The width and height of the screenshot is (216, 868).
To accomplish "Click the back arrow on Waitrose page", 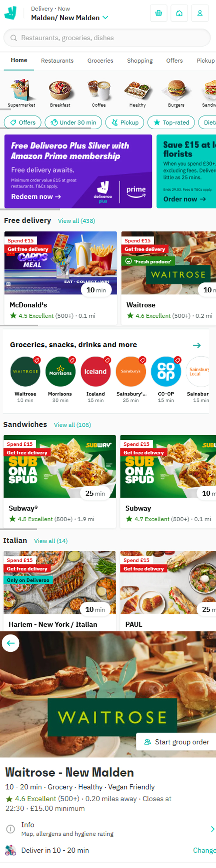I will click(x=10, y=643).
